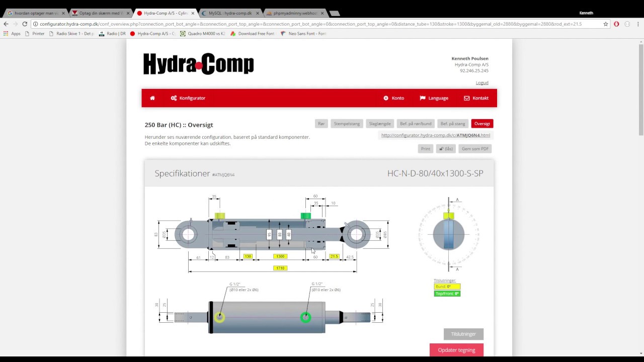Image resolution: width=644 pixels, height=362 pixels.
Task: Open the Download Free Font bookmark
Action: click(253, 34)
